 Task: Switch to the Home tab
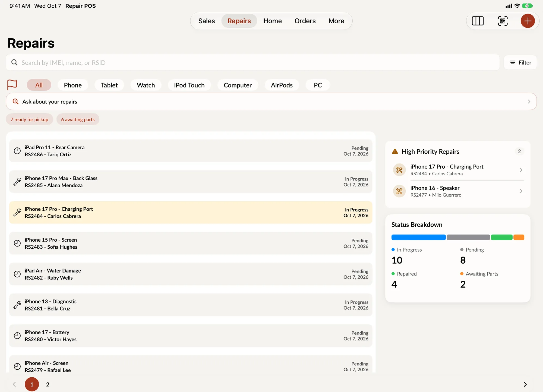pyautogui.click(x=273, y=21)
